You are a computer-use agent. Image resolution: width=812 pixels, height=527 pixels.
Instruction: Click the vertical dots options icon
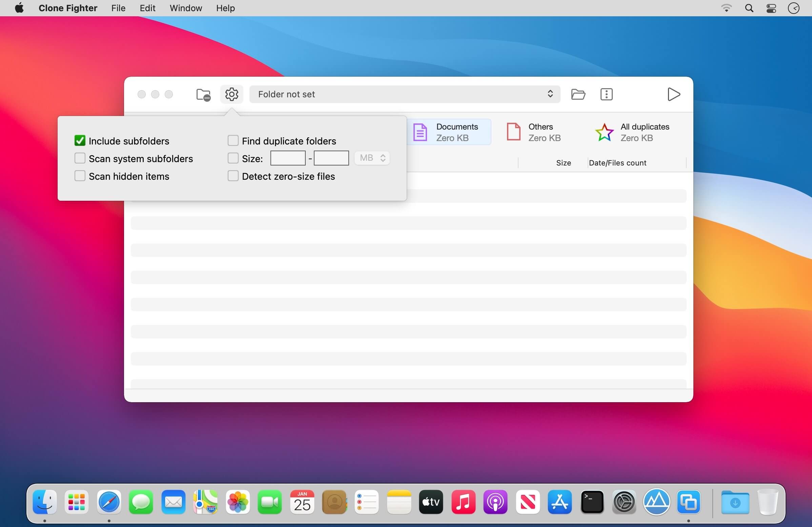click(x=606, y=94)
